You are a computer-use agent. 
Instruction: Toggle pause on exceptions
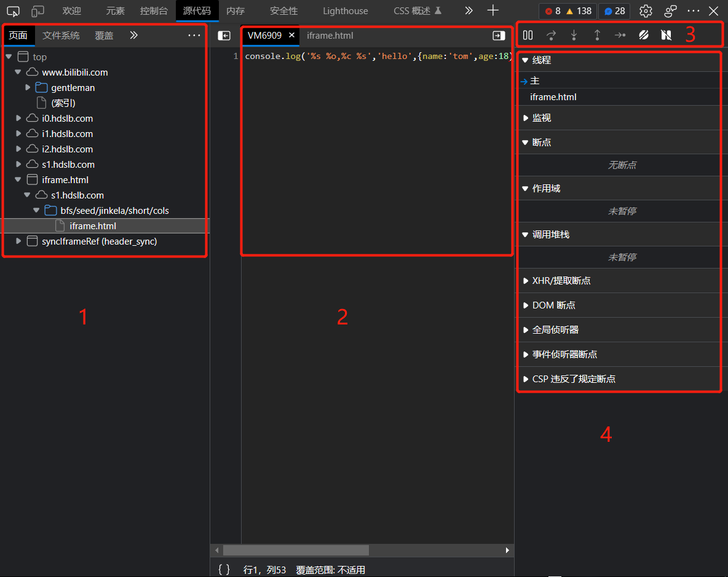point(667,35)
